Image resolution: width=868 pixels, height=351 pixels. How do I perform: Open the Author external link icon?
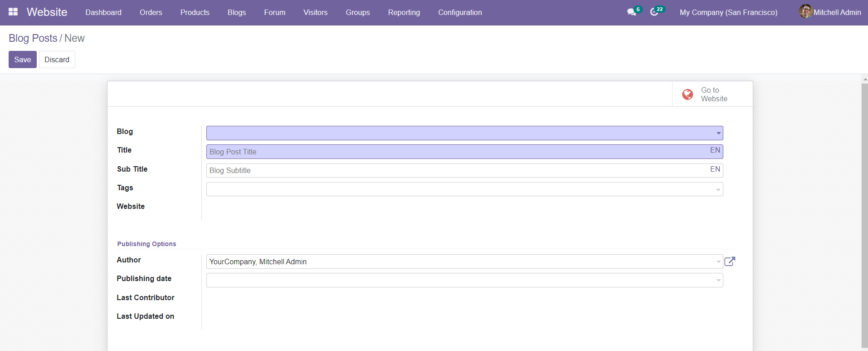(x=730, y=262)
